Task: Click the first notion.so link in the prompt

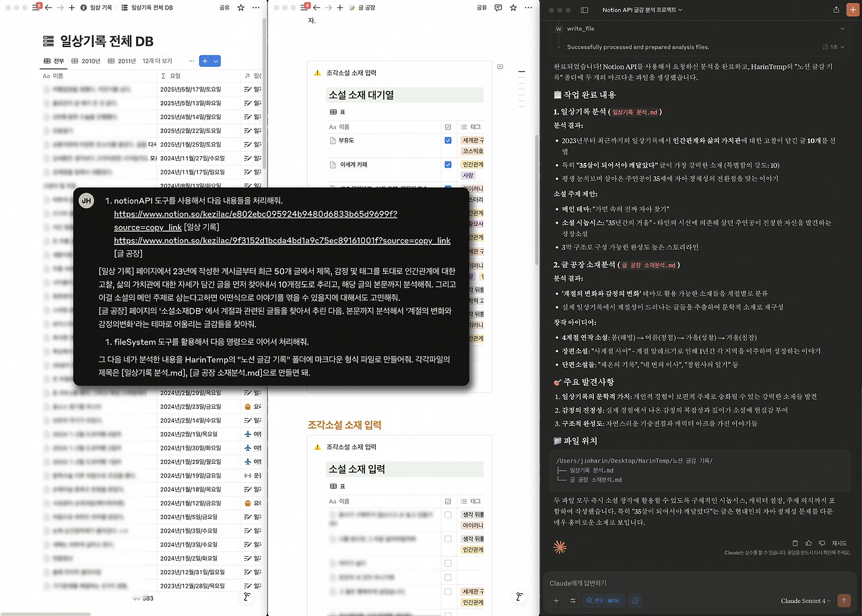Action: point(255,219)
